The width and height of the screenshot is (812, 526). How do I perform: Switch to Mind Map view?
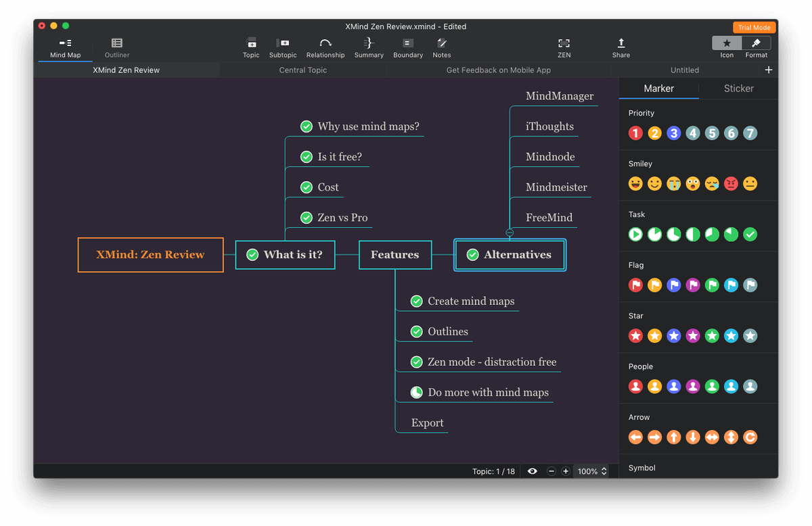[x=66, y=48]
